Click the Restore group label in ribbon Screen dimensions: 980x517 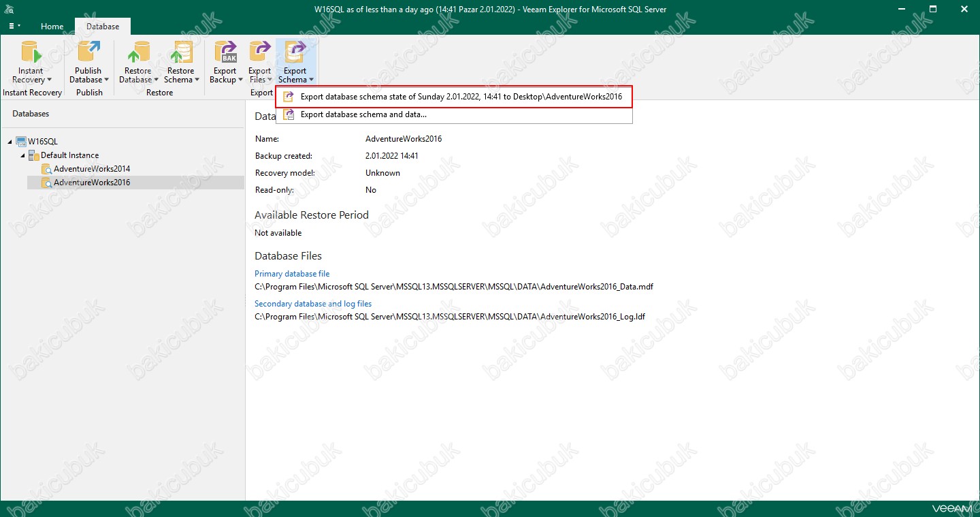[x=160, y=93]
